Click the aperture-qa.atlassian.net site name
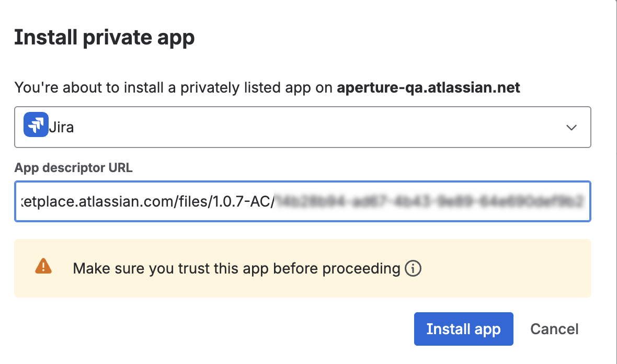Screen dimensions: 617x364 tap(428, 87)
